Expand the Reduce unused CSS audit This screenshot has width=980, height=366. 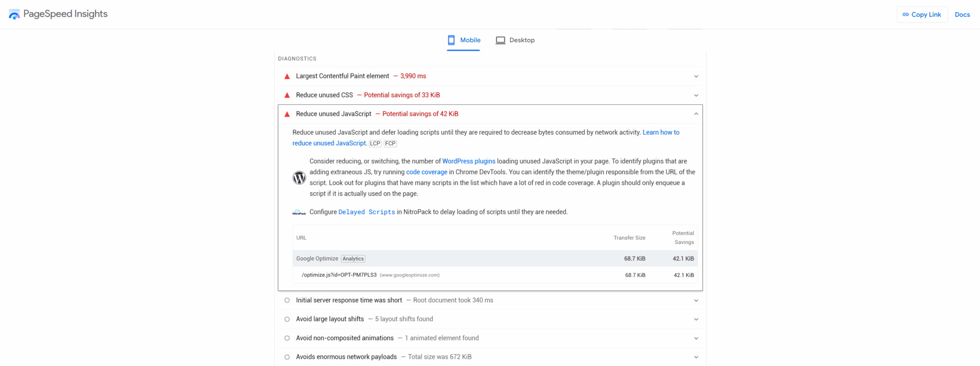click(696, 95)
